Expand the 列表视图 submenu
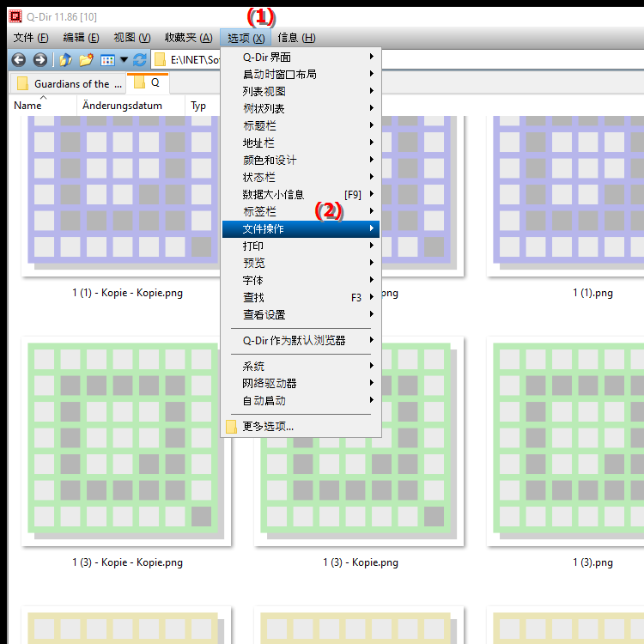 pyautogui.click(x=301, y=91)
